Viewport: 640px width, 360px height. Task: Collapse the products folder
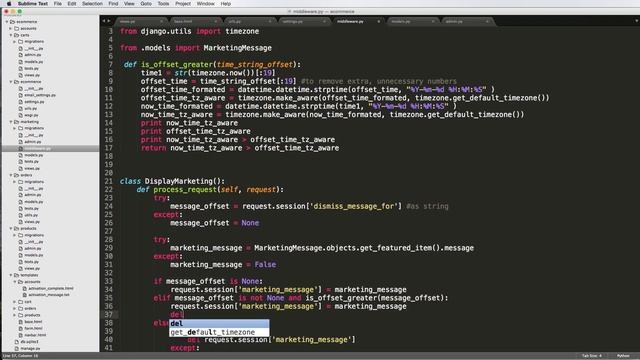11,229
